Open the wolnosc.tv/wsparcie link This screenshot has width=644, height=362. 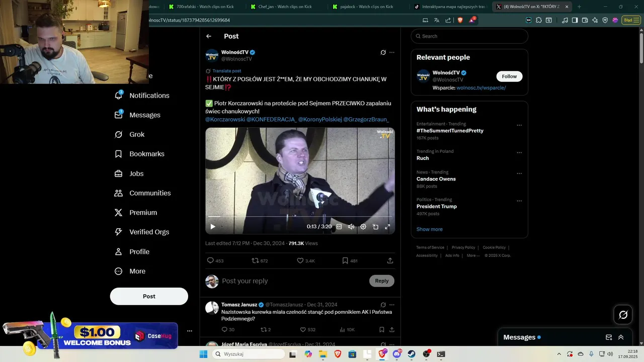481,88
